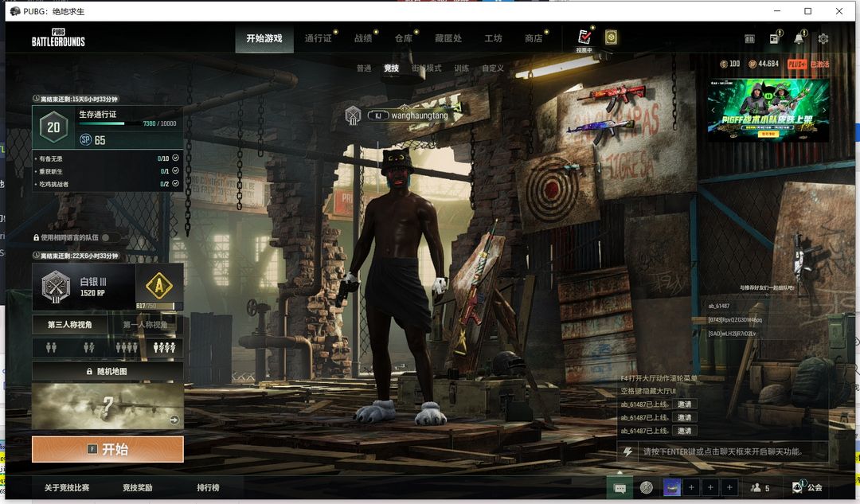Select 第三人称视角 perspective option
Viewport: 860px width, 504px height.
click(x=69, y=325)
